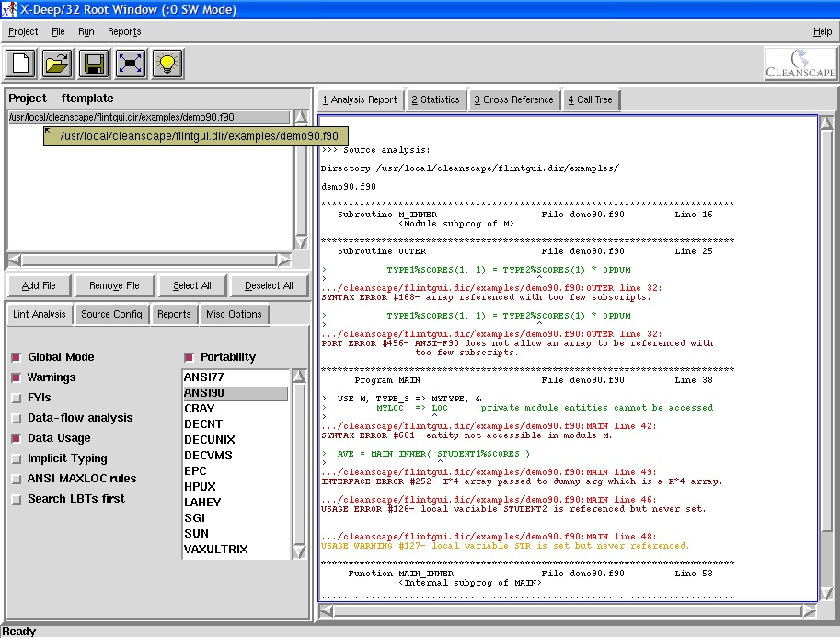
Task: Click file list scroll left arrow
Action: [15, 260]
